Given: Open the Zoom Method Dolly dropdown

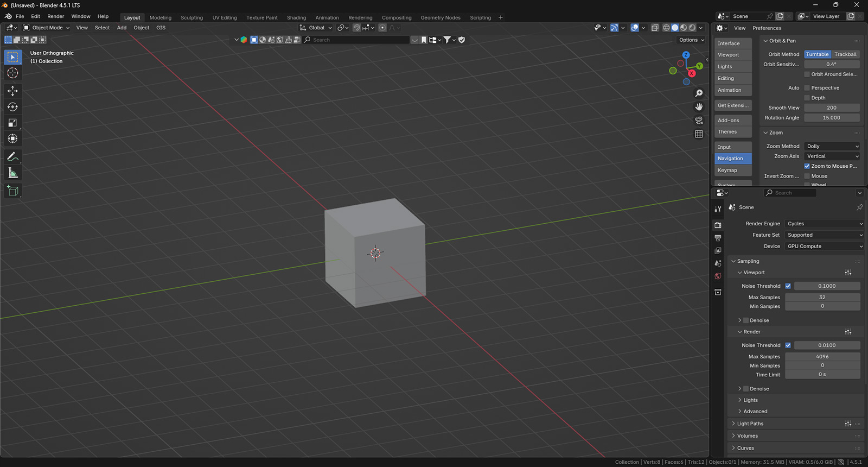Looking at the screenshot, I should [832, 146].
